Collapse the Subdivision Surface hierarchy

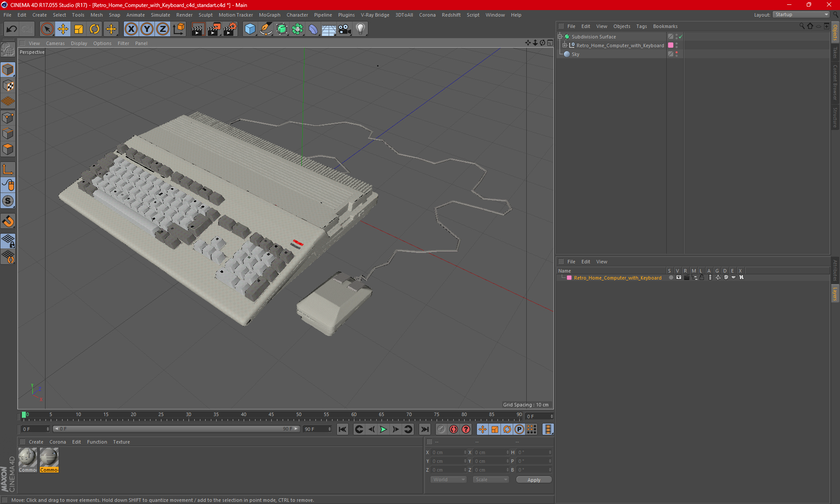pyautogui.click(x=560, y=37)
